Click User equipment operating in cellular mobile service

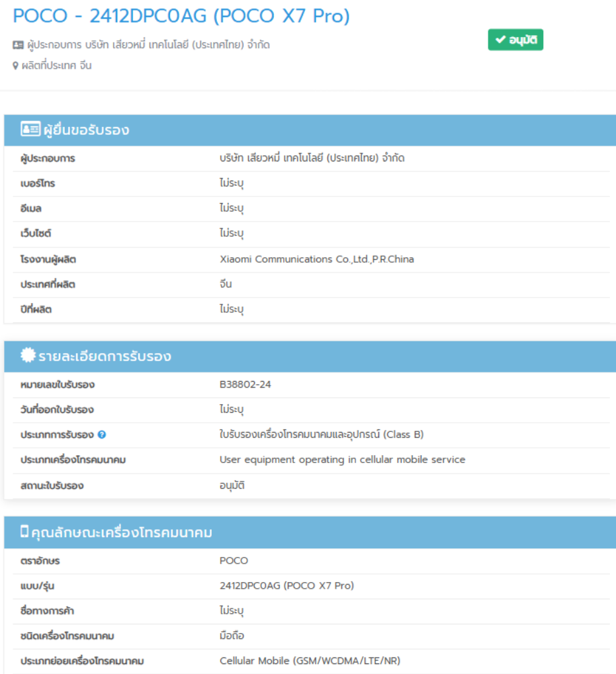[x=342, y=460]
